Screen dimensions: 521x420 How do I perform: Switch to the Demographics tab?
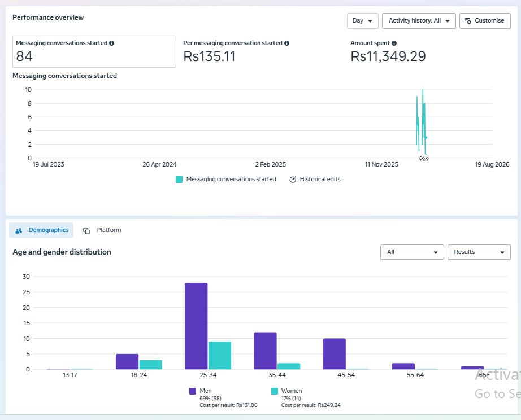(41, 230)
